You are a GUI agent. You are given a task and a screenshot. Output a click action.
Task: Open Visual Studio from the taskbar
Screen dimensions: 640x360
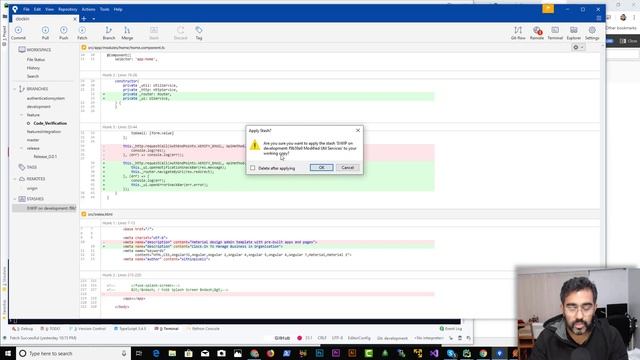(434, 353)
